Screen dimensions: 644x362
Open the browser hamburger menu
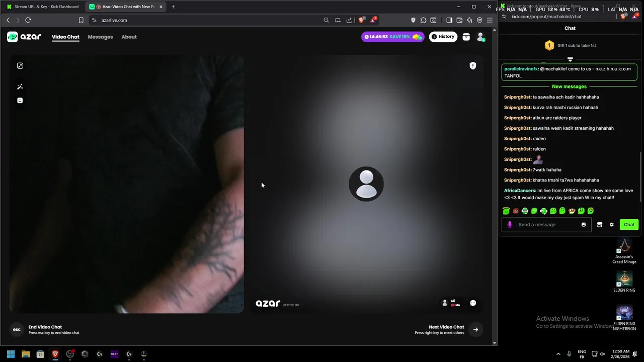(490, 20)
